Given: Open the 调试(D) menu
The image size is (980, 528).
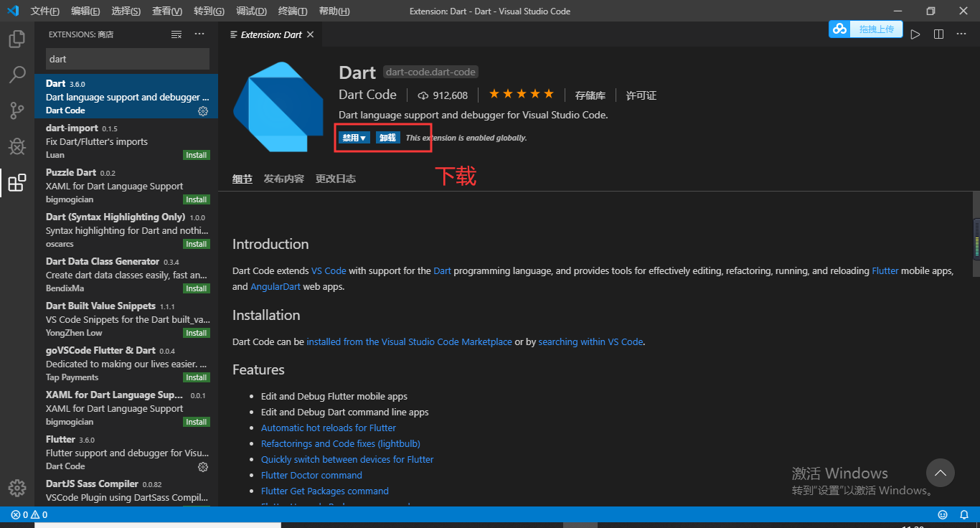Looking at the screenshot, I should click(251, 11).
